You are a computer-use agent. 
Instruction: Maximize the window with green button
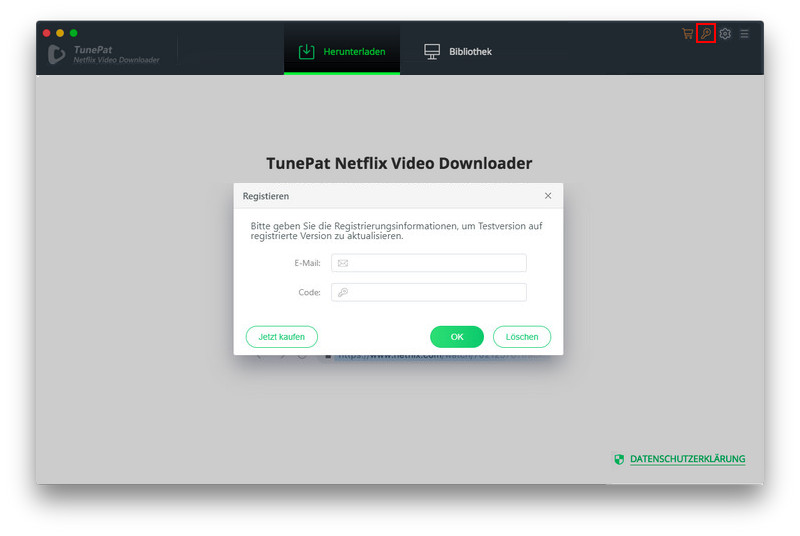tap(74, 33)
